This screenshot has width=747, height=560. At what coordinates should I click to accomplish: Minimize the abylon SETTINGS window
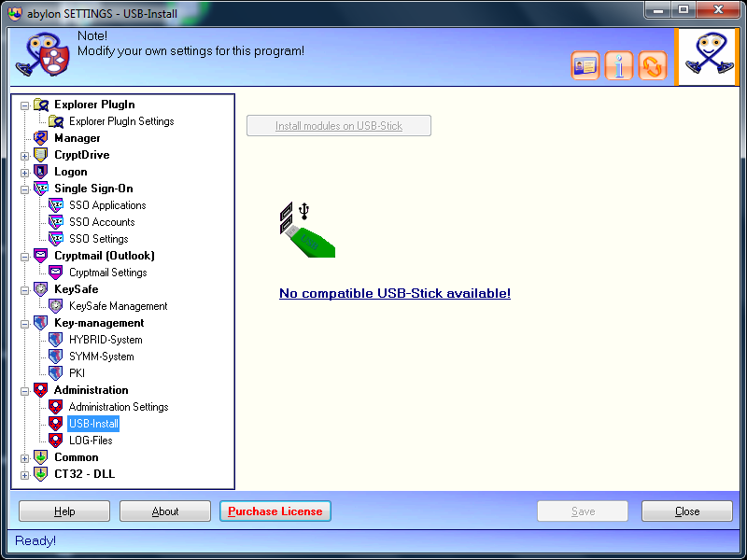(x=658, y=9)
